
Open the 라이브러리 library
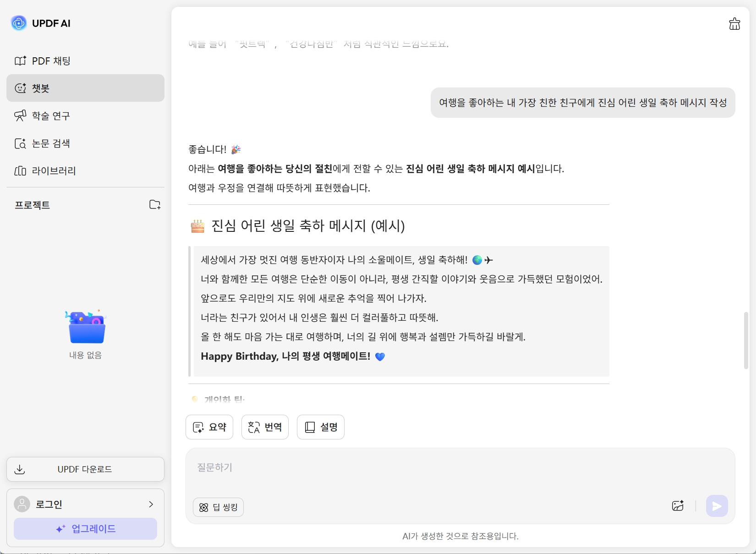click(54, 171)
